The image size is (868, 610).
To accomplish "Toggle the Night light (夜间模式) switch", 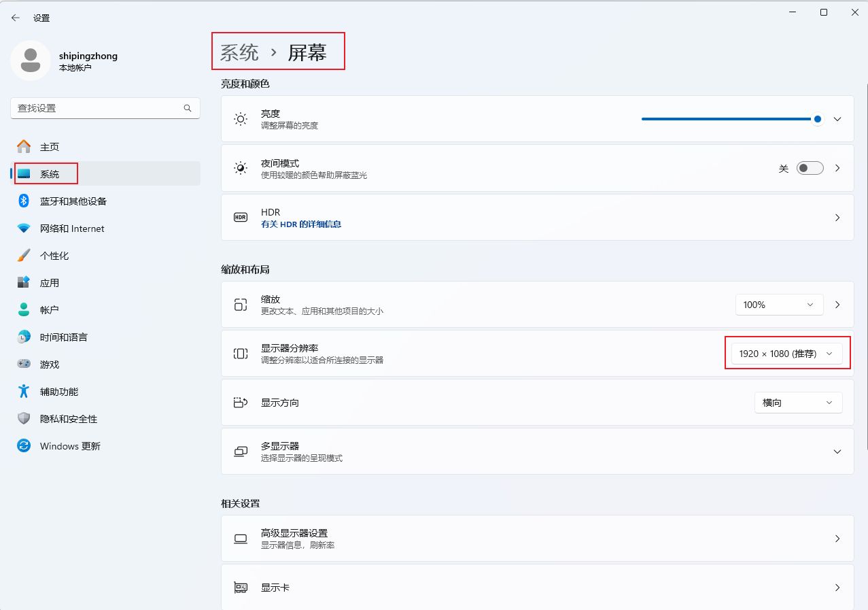I will pyautogui.click(x=810, y=168).
